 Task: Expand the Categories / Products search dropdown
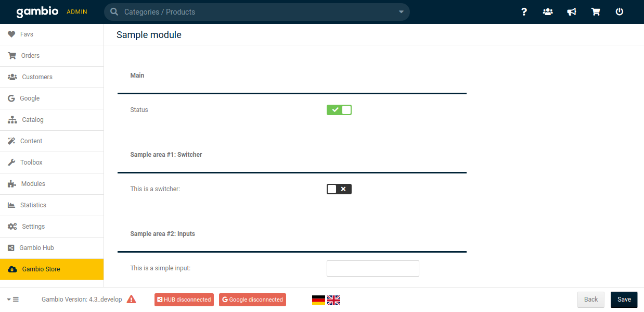(401, 12)
